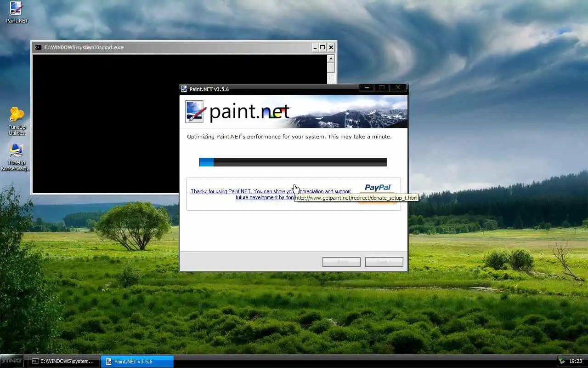Click the scroll-up arrow in the cmd window

331,58
